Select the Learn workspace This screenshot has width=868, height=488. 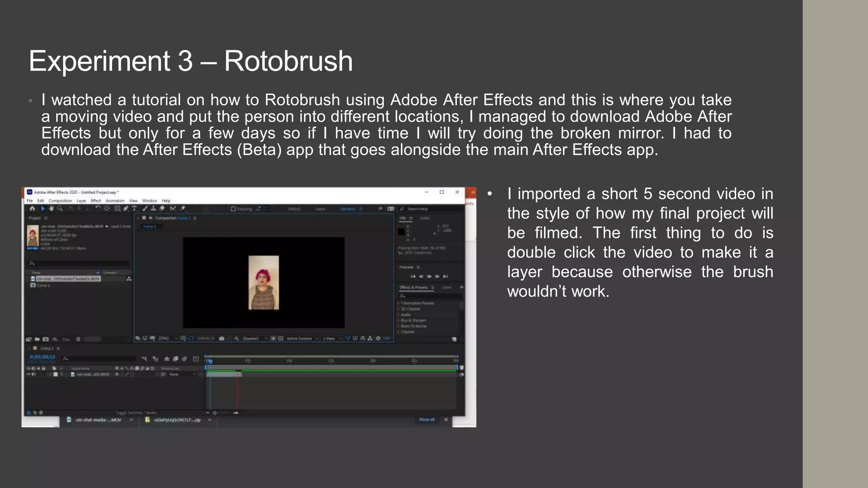pos(320,209)
